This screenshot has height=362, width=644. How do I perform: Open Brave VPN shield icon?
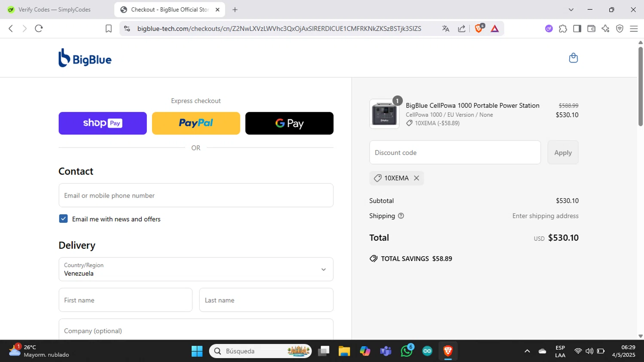coord(620,28)
